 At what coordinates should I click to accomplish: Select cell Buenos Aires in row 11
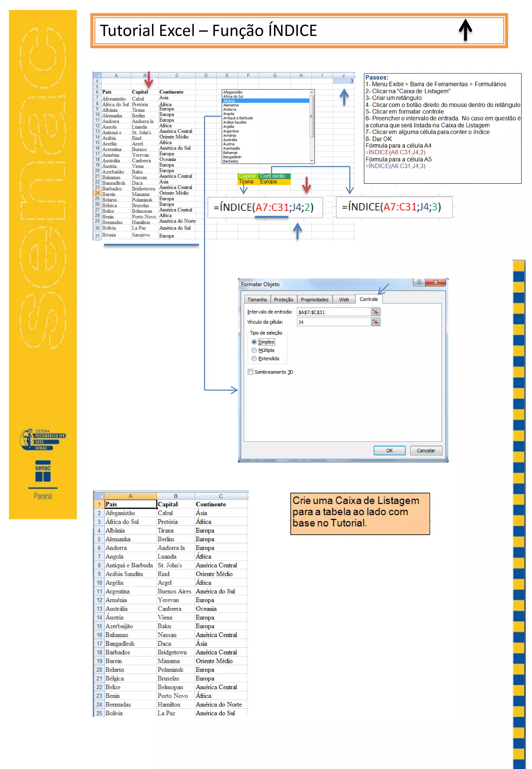tap(175, 591)
